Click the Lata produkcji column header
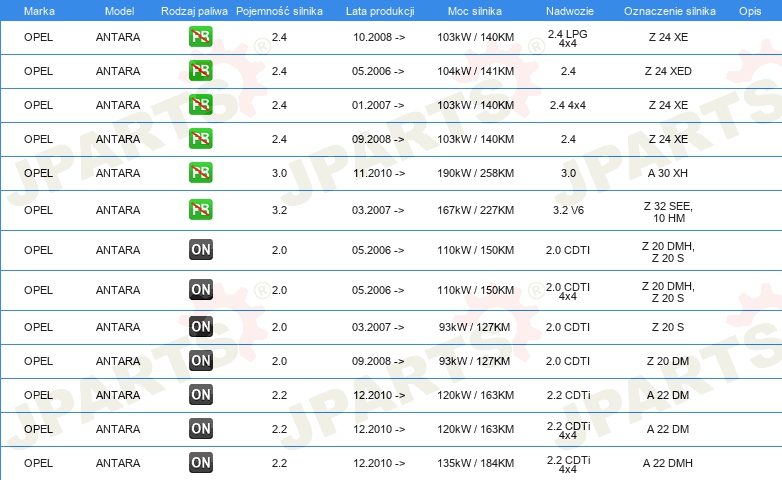 pyautogui.click(x=380, y=11)
